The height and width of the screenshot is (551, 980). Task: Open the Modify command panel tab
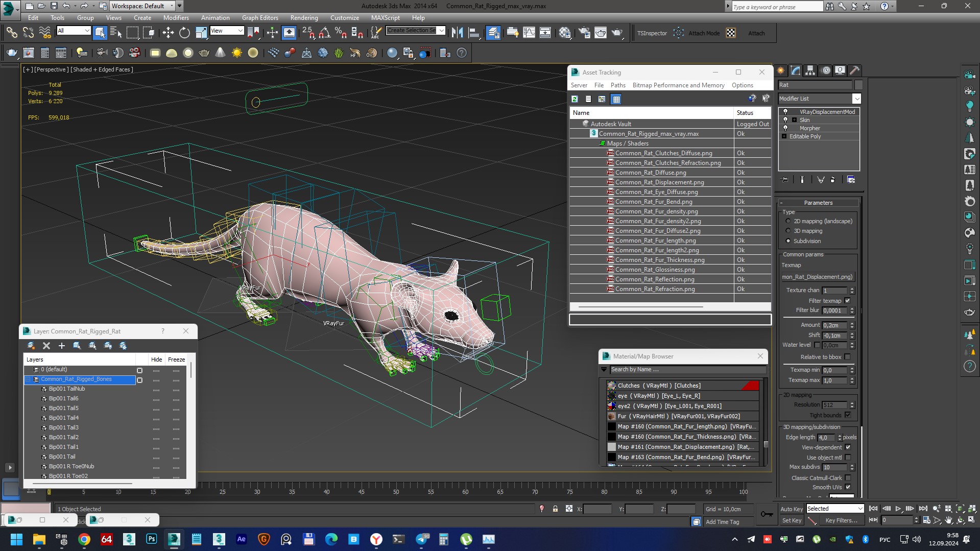pos(796,71)
